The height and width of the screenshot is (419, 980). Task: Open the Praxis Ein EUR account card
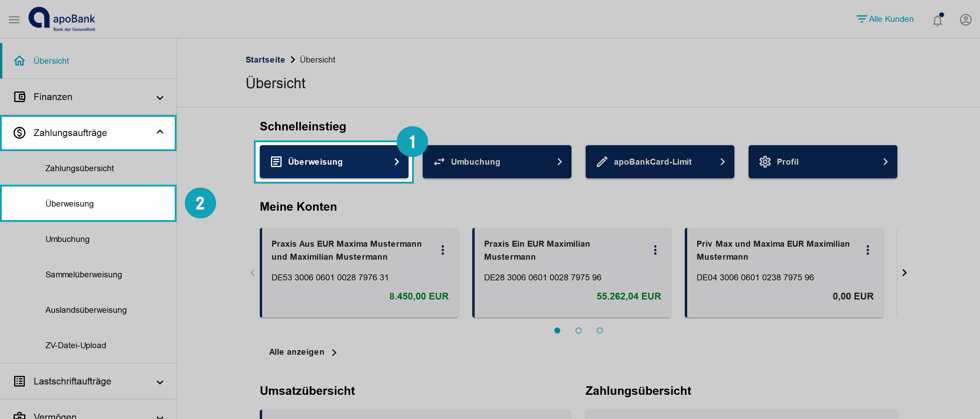tap(571, 273)
